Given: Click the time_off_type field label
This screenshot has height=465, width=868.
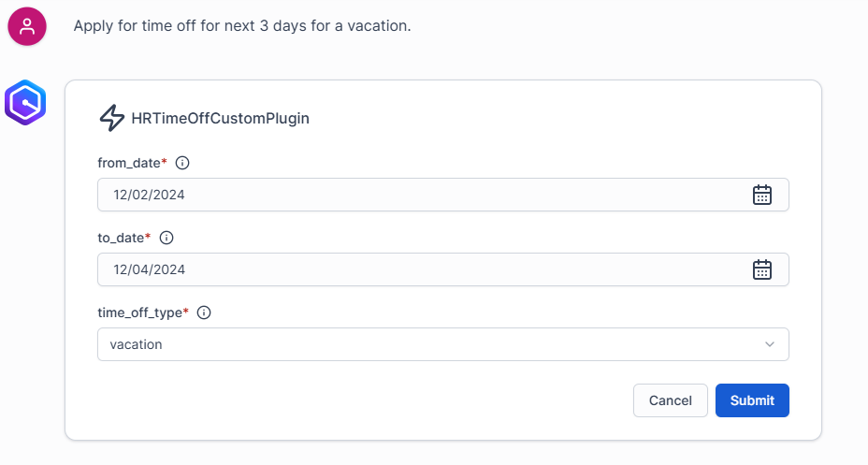Looking at the screenshot, I should coord(139,312).
